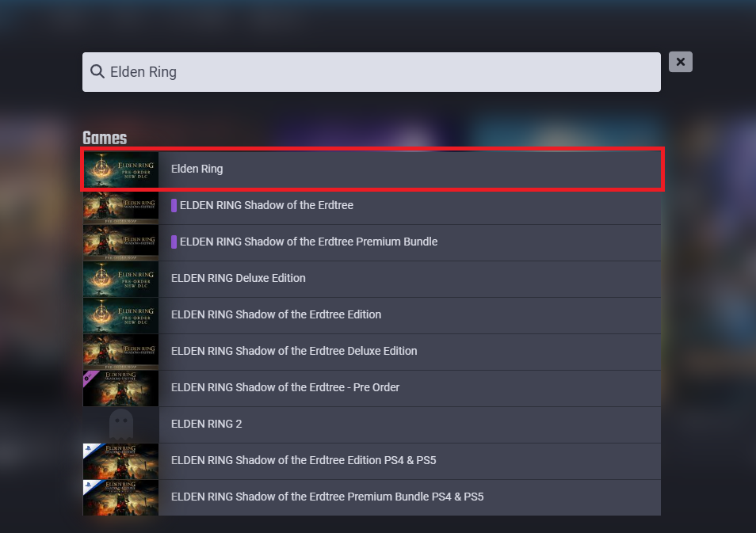
Task: Click ghost placeholder icon for ELDEN RING 2
Action: 120,424
